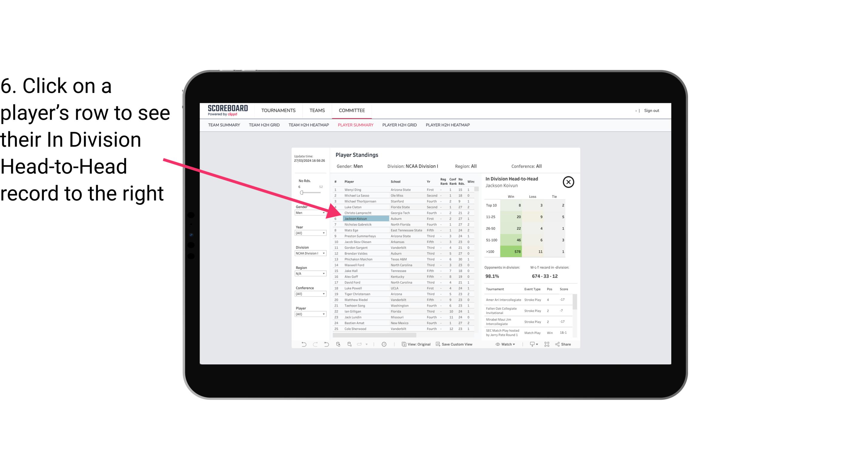868x467 pixels.
Task: Drag the No Rounds slider control
Action: (x=301, y=193)
